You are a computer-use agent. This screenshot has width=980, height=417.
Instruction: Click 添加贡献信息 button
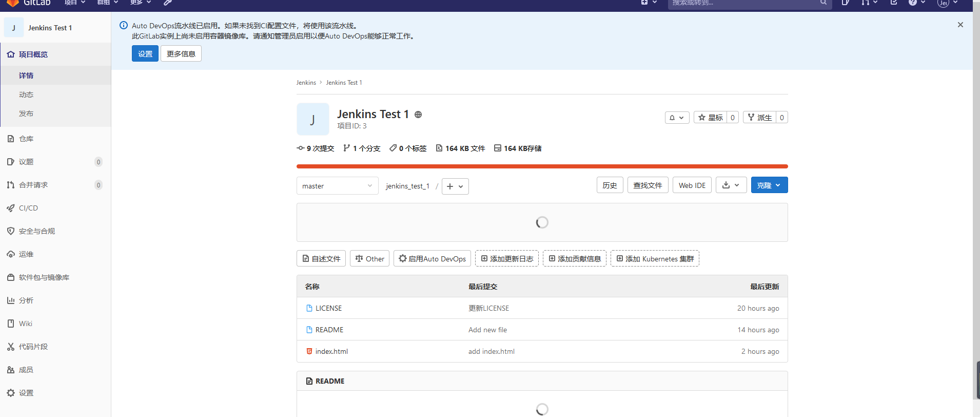575,259
